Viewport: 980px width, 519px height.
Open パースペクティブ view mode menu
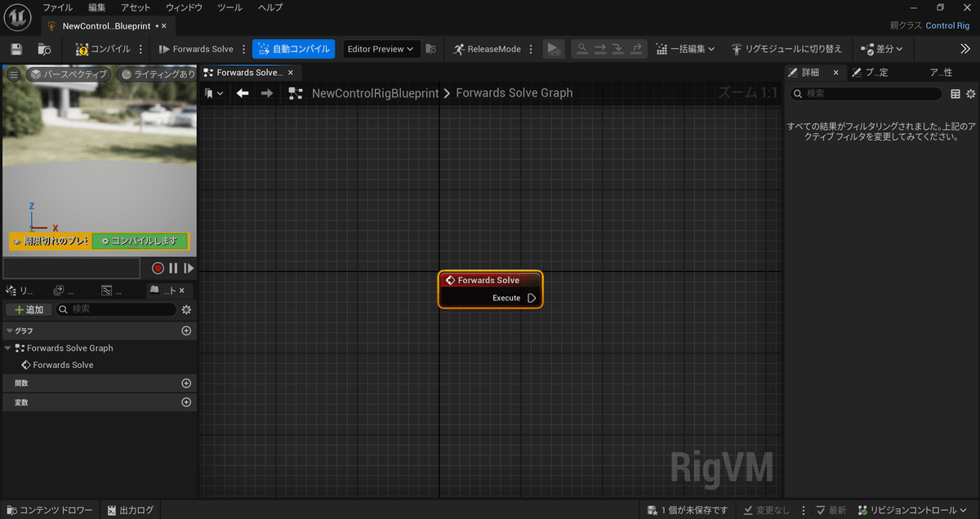(x=69, y=74)
